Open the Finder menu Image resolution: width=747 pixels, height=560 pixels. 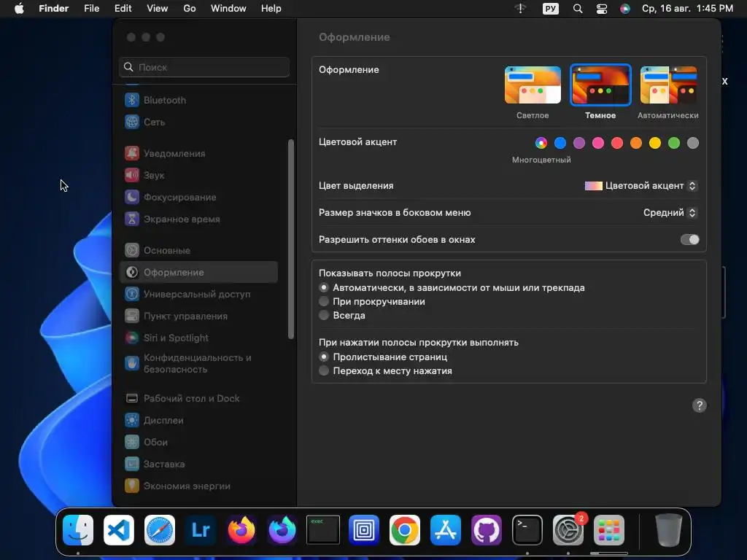coord(54,9)
